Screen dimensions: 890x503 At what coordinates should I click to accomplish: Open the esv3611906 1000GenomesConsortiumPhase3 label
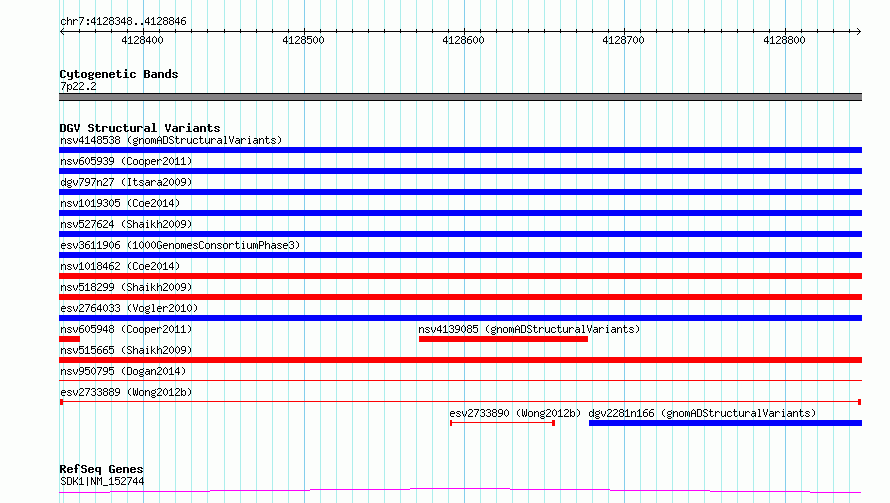click(179, 245)
